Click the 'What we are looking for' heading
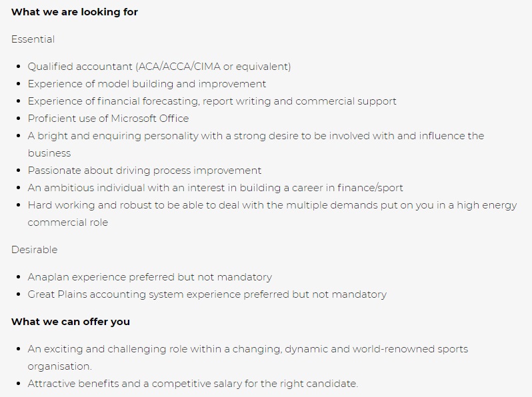 (74, 12)
